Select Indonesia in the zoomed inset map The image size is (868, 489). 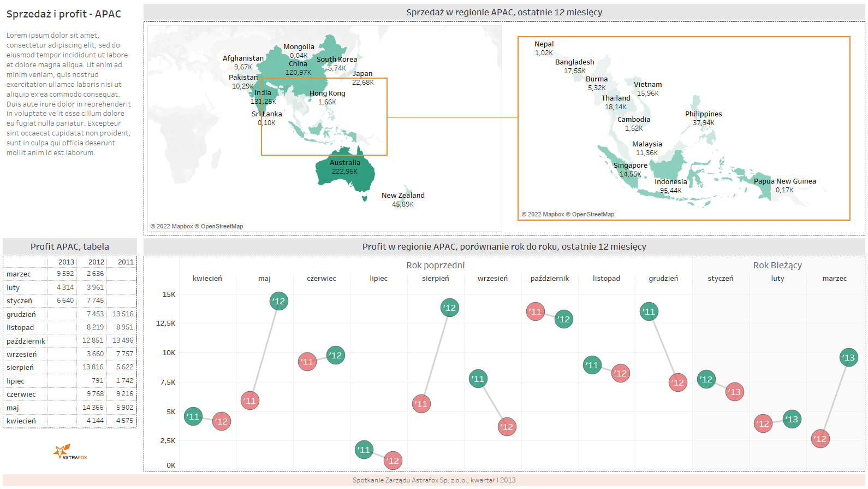coord(670,182)
